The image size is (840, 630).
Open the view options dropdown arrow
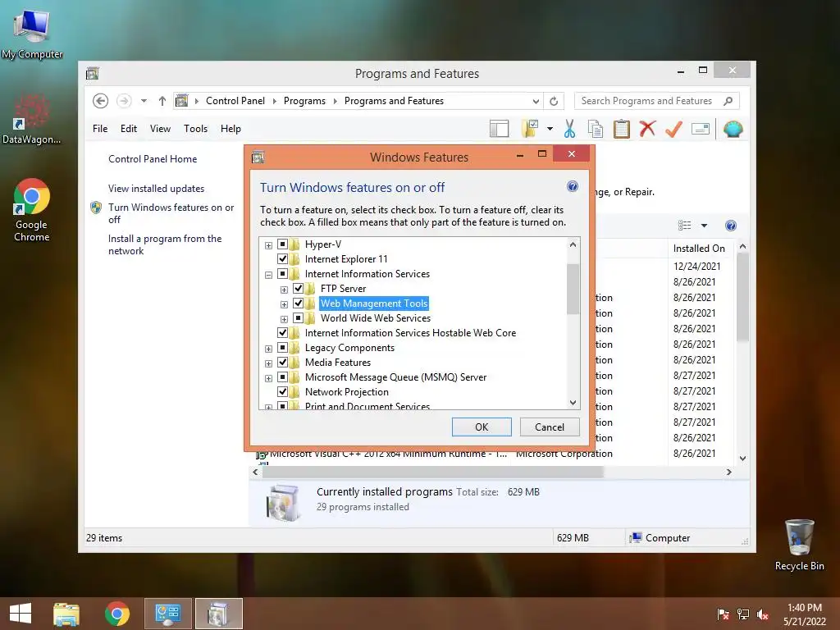pyautogui.click(x=704, y=226)
